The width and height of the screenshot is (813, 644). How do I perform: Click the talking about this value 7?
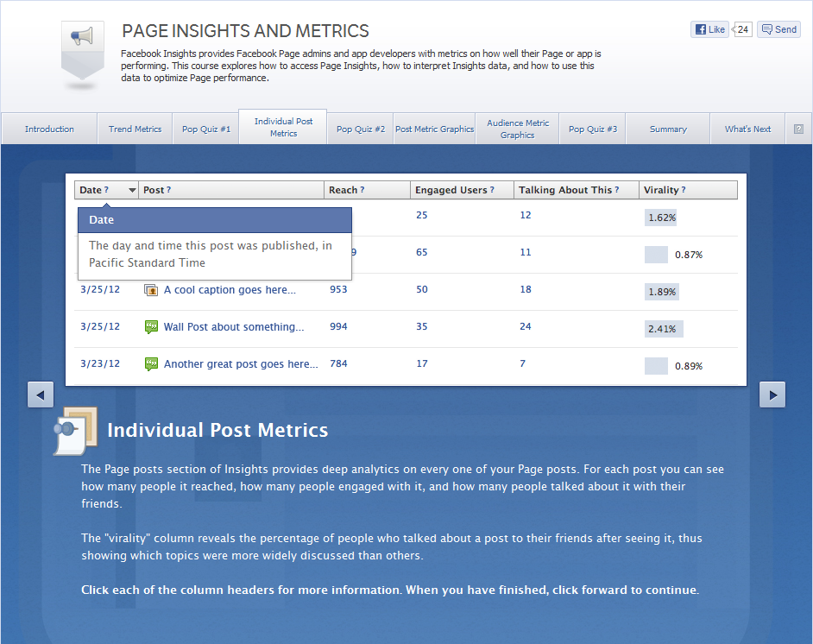523,364
